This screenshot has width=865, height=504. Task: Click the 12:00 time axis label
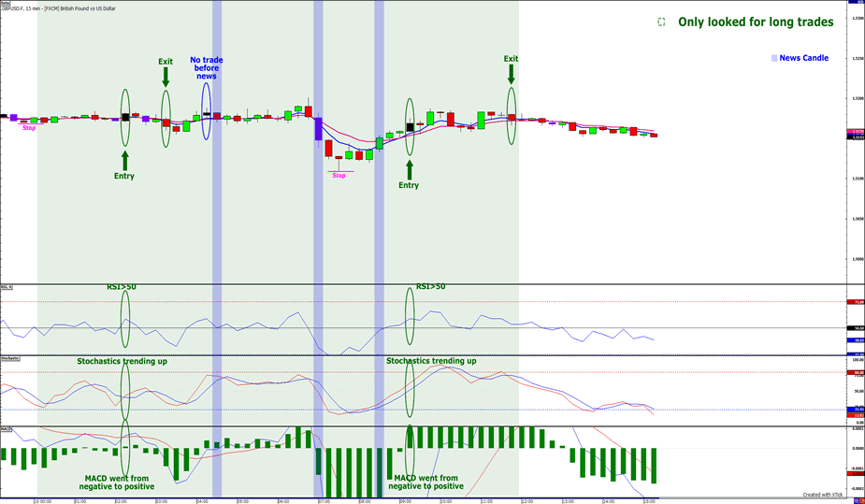(527, 501)
